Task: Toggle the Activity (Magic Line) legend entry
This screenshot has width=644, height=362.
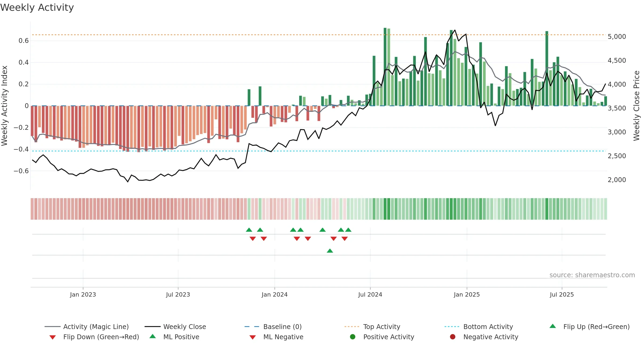Action: 87,327
